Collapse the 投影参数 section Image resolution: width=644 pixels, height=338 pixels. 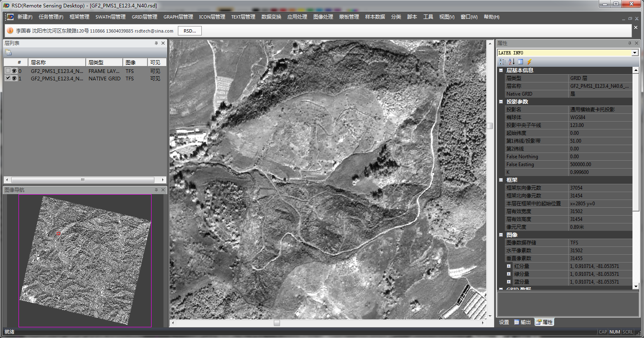pos(501,101)
